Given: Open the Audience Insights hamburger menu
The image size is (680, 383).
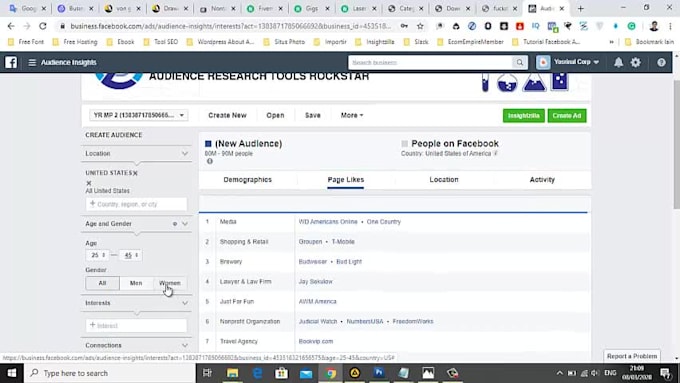Looking at the screenshot, I should pos(32,62).
